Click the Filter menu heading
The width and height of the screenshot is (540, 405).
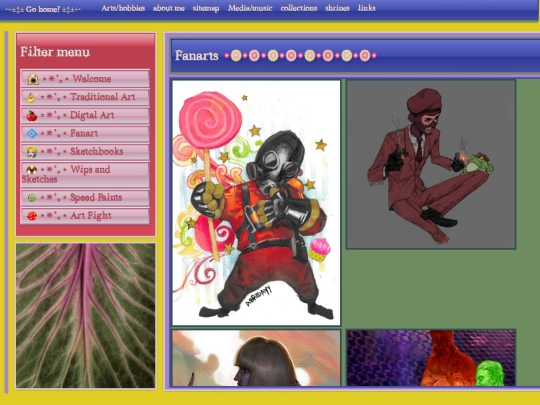coord(55,52)
